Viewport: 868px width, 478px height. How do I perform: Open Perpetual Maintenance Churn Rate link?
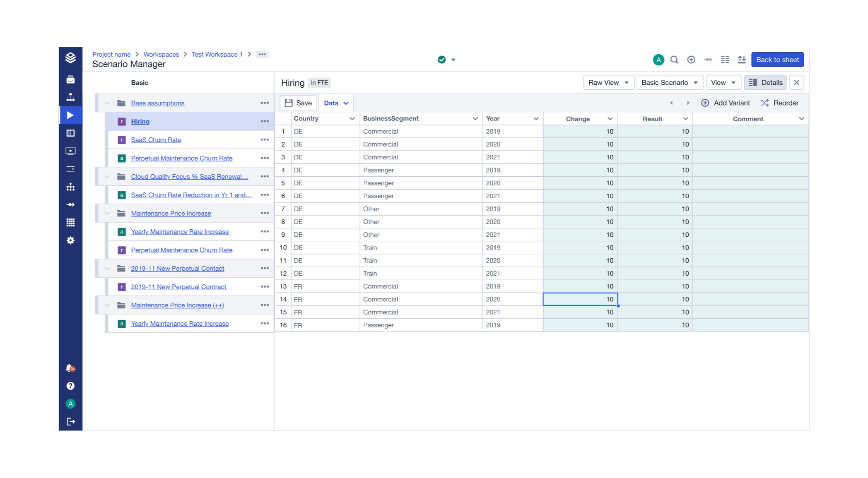pyautogui.click(x=181, y=158)
